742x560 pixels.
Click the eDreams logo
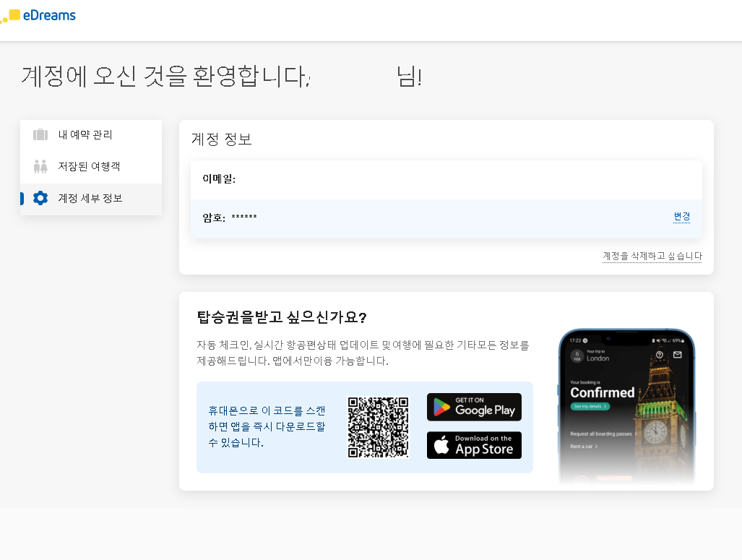[x=38, y=16]
